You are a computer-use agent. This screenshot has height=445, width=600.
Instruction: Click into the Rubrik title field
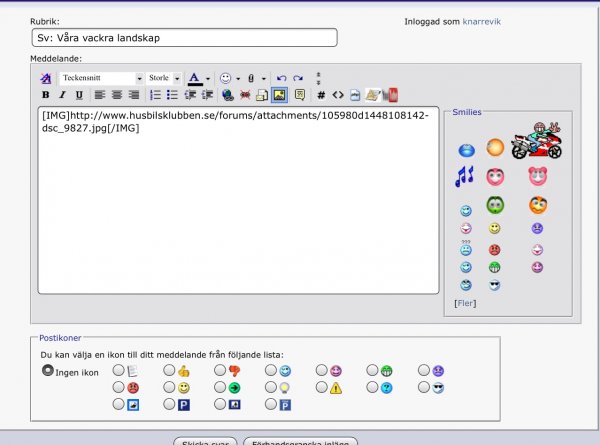[x=184, y=38]
